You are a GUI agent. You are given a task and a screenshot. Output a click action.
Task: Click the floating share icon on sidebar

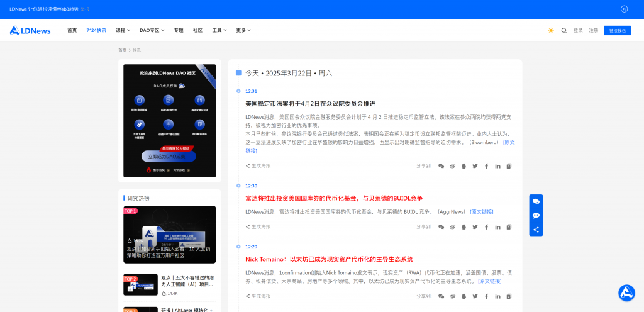536,230
